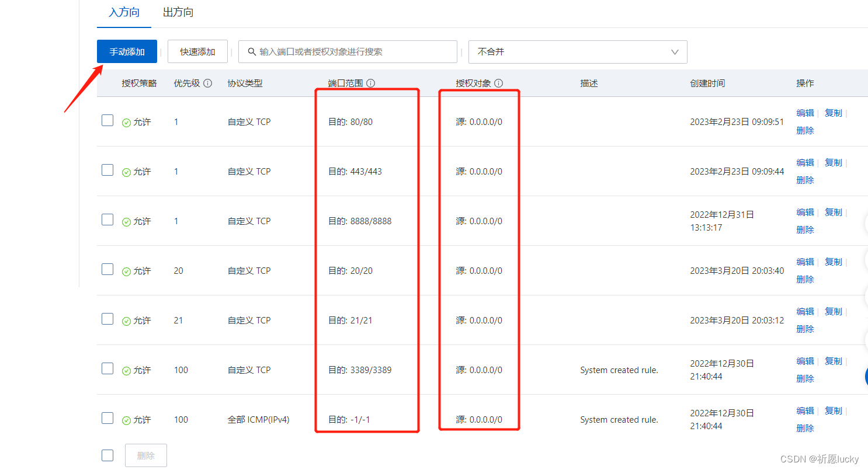Click 复制 for the 21/21 rule
868x470 pixels.
tap(834, 311)
